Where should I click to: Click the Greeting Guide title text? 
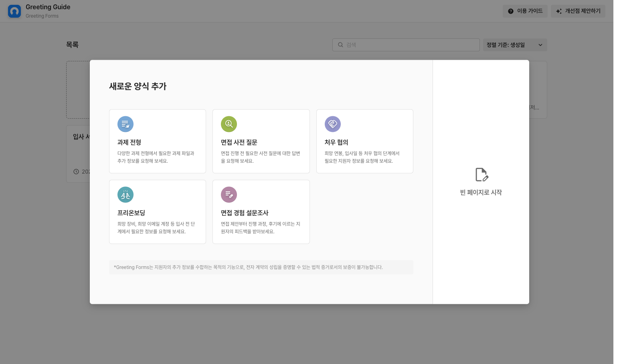click(x=48, y=7)
